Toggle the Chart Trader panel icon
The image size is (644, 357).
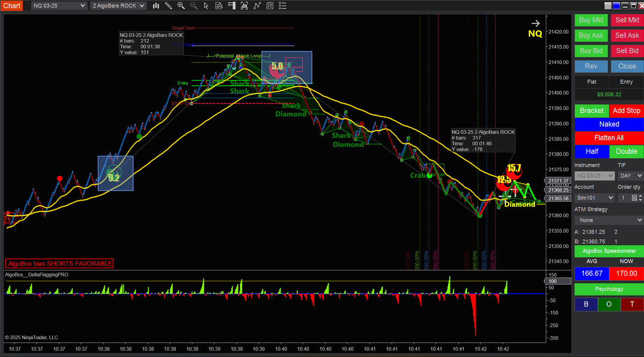[231, 6]
